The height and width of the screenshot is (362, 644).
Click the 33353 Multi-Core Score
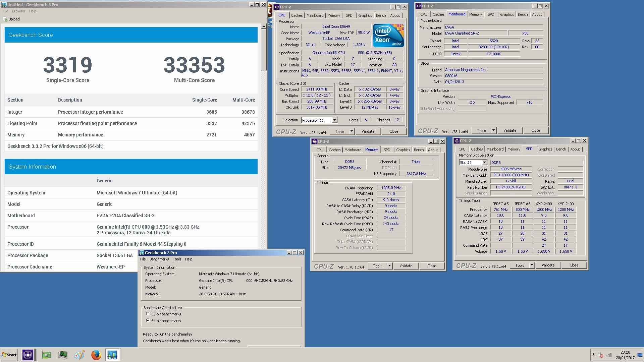pyautogui.click(x=194, y=65)
